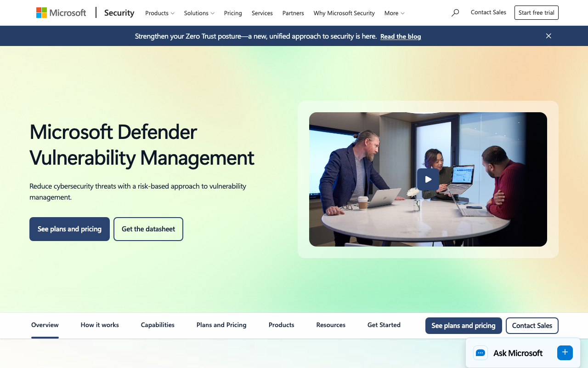Open Partners in top nav
Image resolution: width=588 pixels, height=368 pixels.
point(293,13)
